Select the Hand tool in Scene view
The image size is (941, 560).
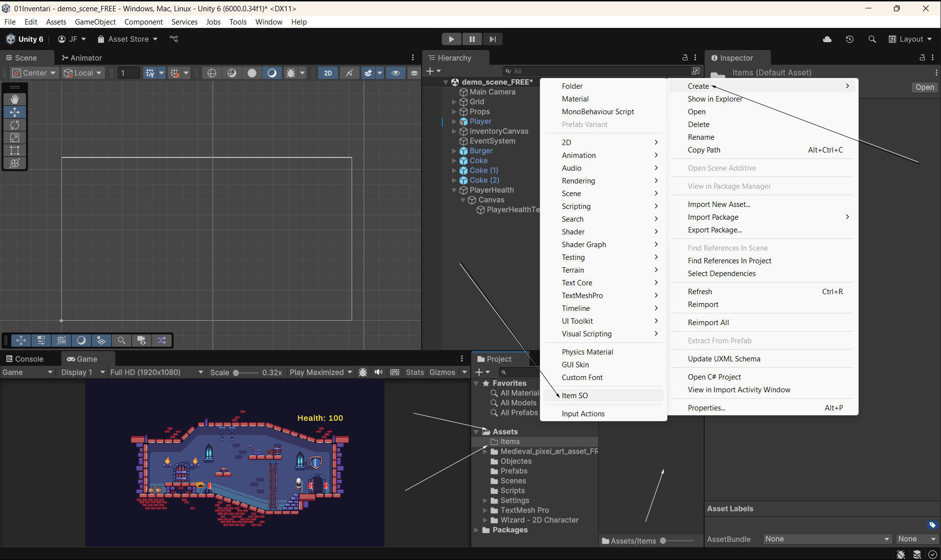[x=15, y=100]
